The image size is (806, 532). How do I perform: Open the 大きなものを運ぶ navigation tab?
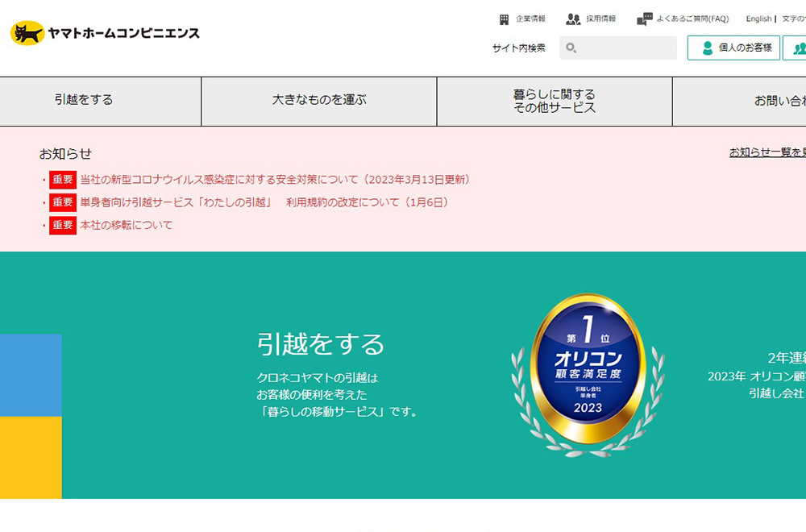(319, 102)
